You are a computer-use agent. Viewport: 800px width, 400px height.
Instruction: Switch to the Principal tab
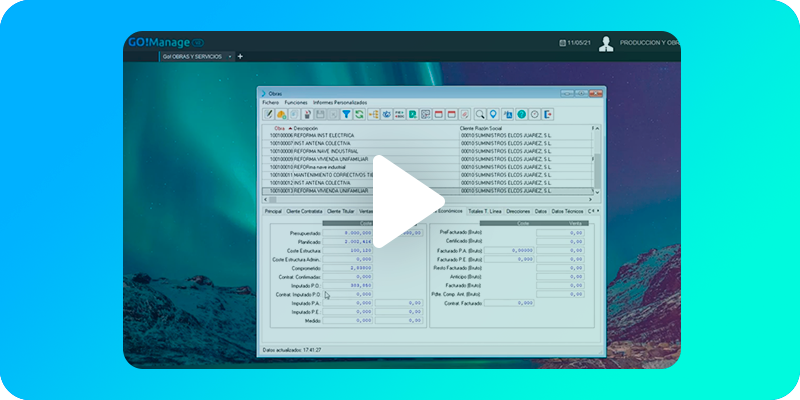[x=273, y=211]
